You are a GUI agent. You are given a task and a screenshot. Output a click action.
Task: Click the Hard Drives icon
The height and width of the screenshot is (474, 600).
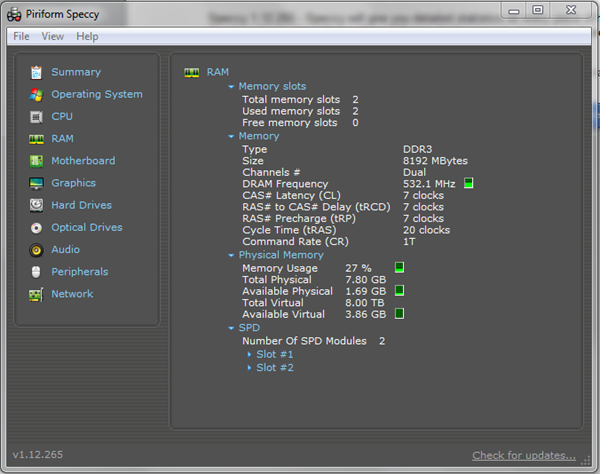(x=36, y=205)
